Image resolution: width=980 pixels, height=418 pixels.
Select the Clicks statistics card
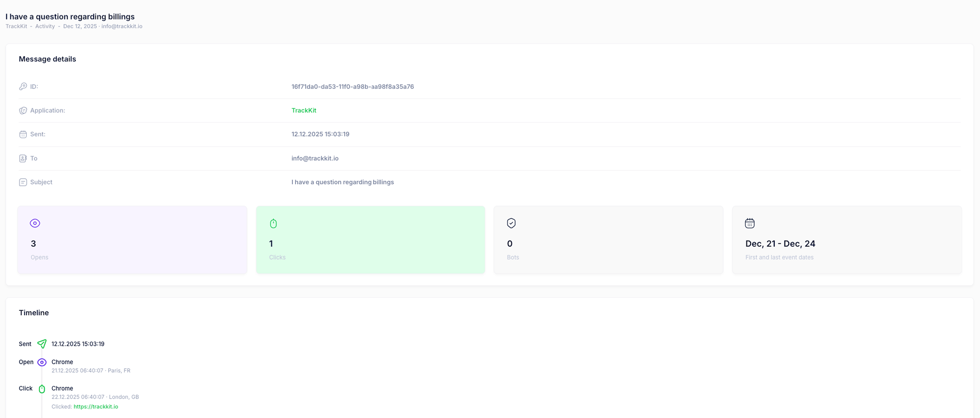pos(370,240)
